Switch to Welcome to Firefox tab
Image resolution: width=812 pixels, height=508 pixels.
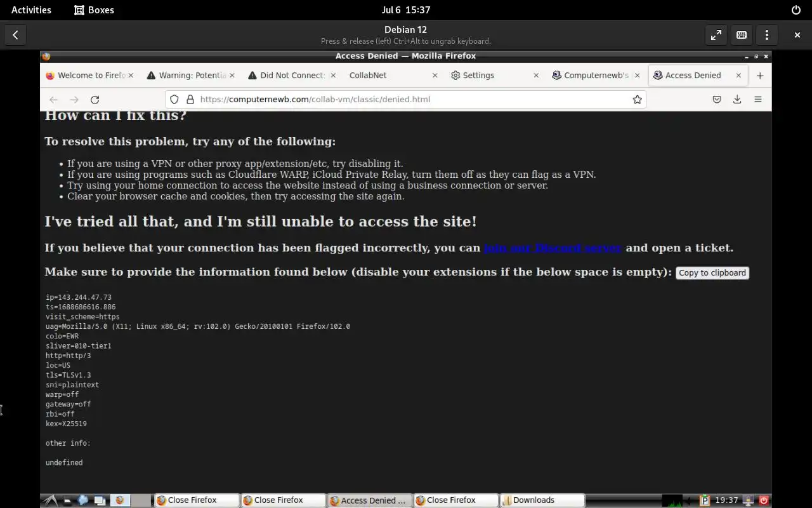coord(91,76)
